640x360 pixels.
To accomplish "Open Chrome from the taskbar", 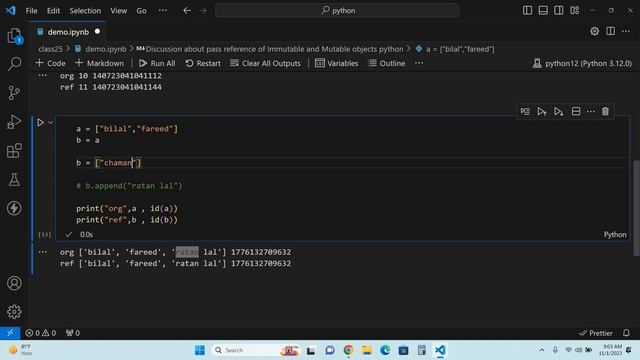I will pos(348,350).
